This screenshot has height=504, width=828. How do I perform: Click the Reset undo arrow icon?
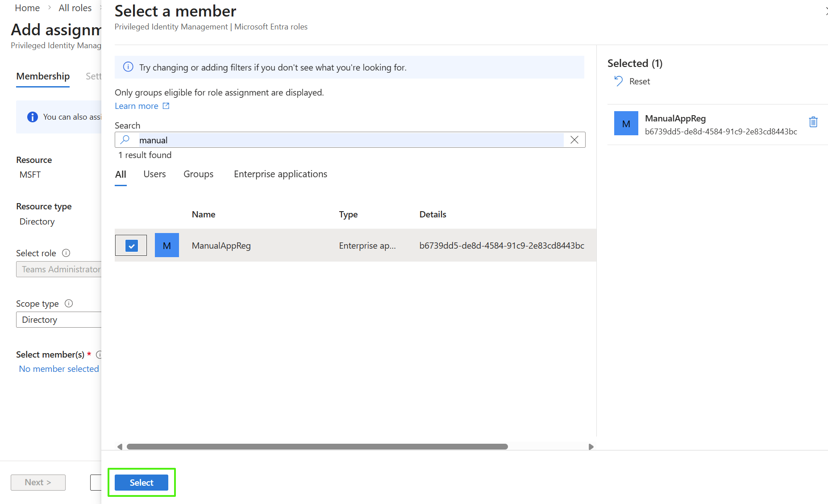tap(618, 81)
